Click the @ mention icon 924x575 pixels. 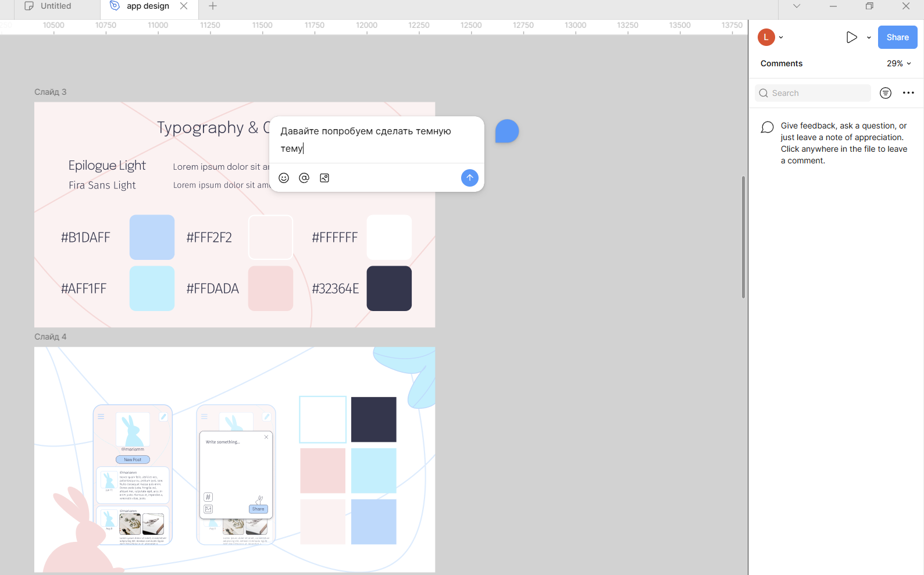pos(304,178)
